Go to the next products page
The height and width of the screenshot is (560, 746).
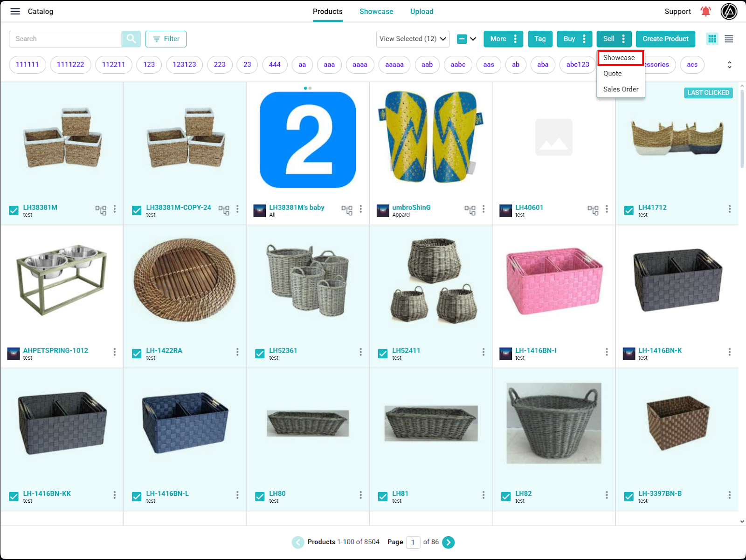tap(449, 542)
